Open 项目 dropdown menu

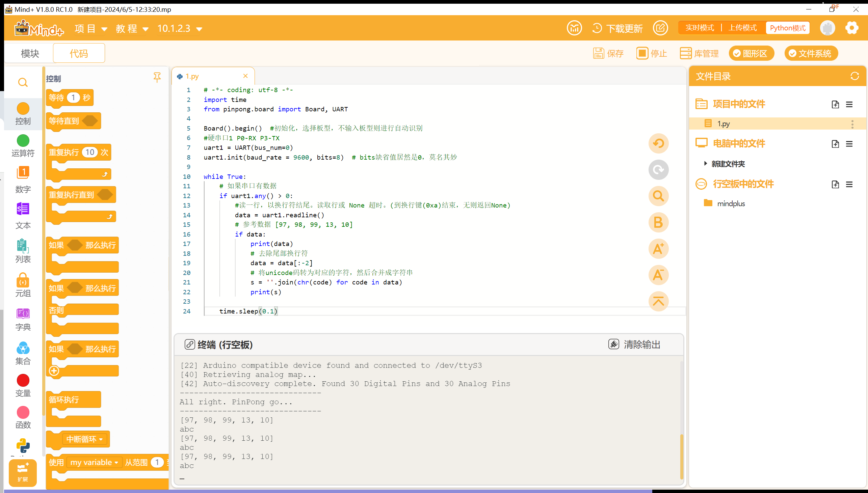click(x=90, y=27)
